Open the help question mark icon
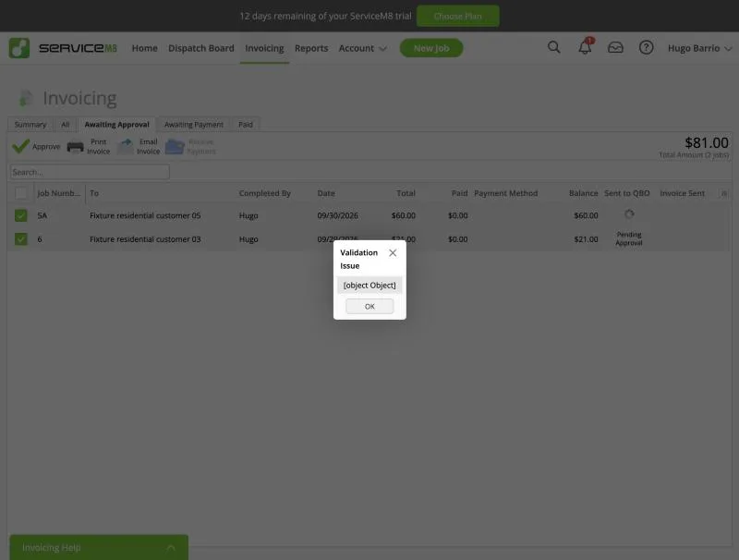Screen dimensions: 739x560 [646, 48]
